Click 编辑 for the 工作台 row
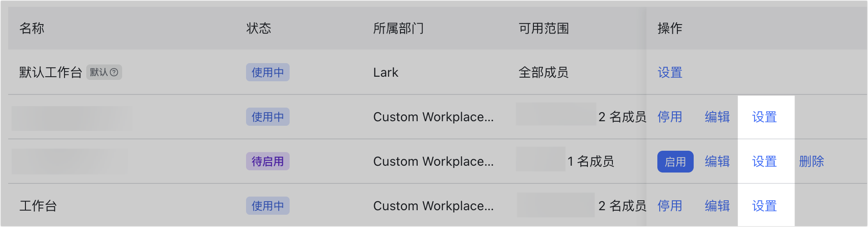 click(717, 206)
